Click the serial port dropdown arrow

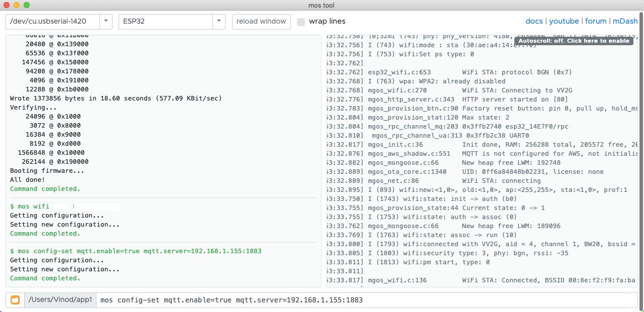[x=105, y=22]
